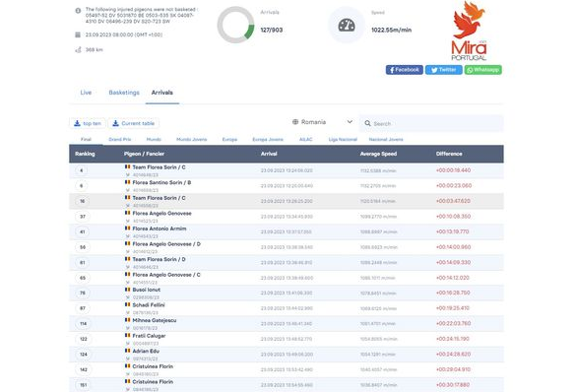
Task: Open fancier Busoi Ionut
Action: pyautogui.click(x=146, y=290)
